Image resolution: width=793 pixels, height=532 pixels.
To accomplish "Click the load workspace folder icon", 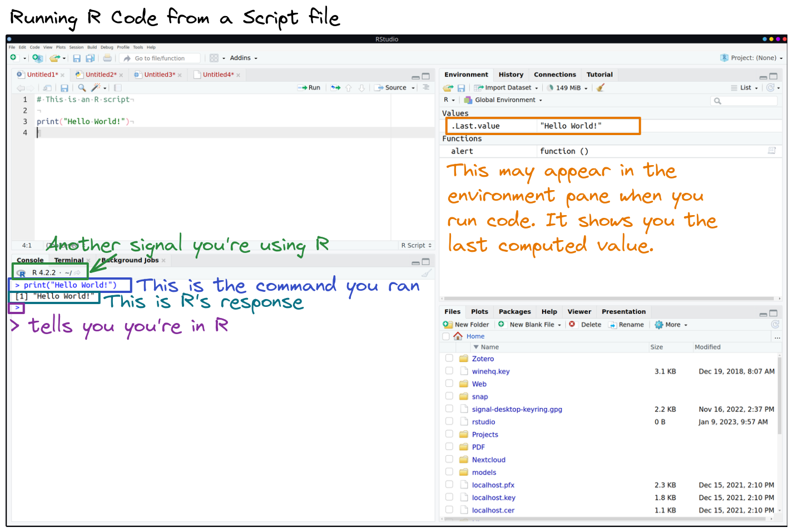I will 448,88.
